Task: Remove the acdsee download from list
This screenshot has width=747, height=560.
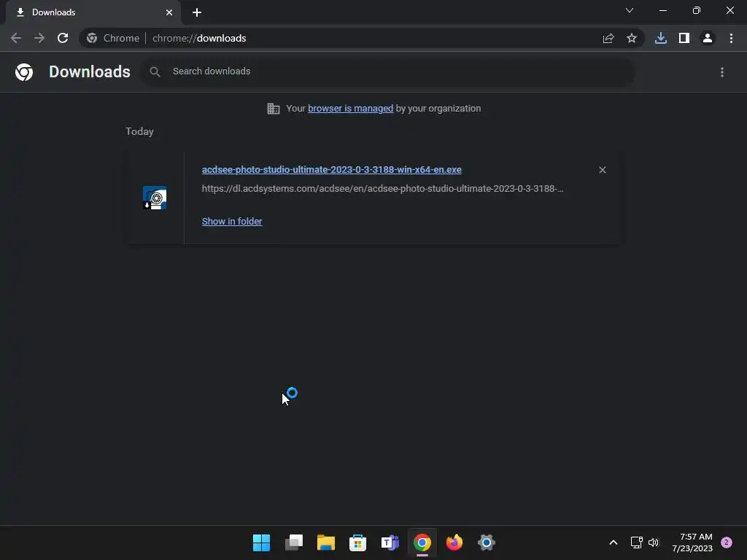Action: tap(602, 170)
